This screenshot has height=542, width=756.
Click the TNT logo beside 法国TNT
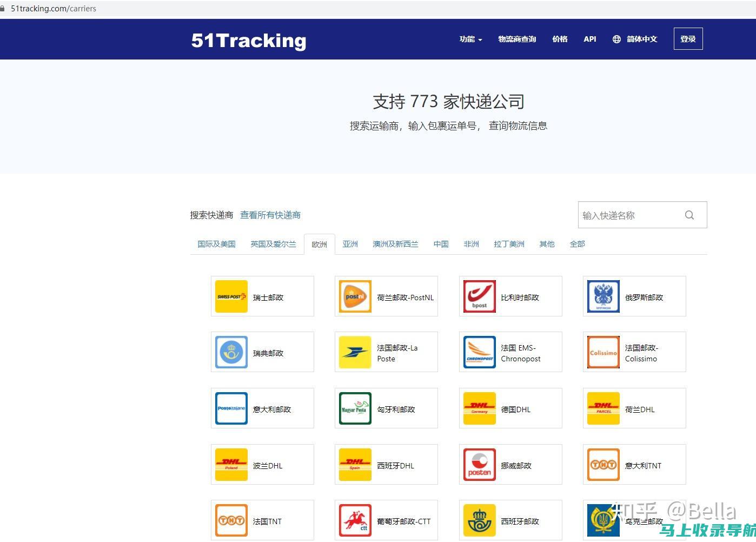coord(231,520)
